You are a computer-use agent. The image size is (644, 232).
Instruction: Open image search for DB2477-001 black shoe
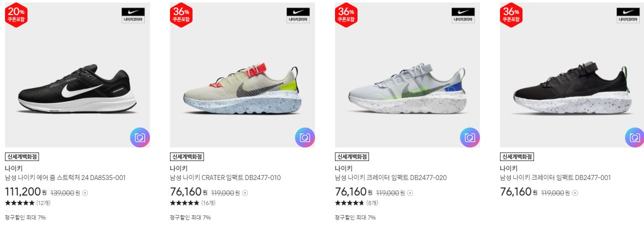point(634,137)
